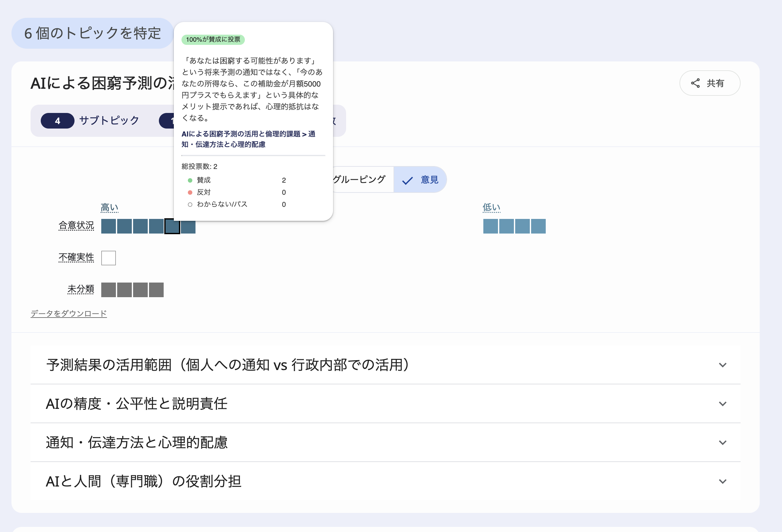The image size is (782, 532).
Task: Click the 100%が賛成に投票 badge
Action: [213, 40]
